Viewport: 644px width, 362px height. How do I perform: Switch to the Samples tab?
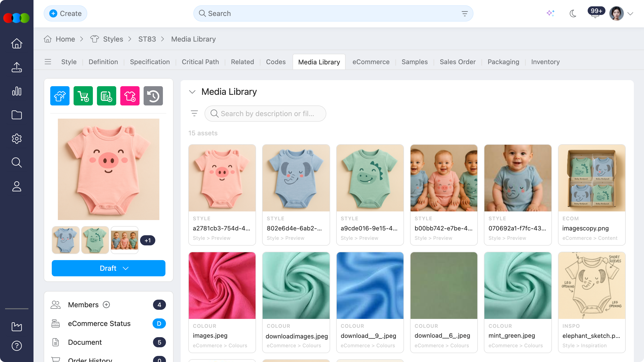[x=415, y=62]
